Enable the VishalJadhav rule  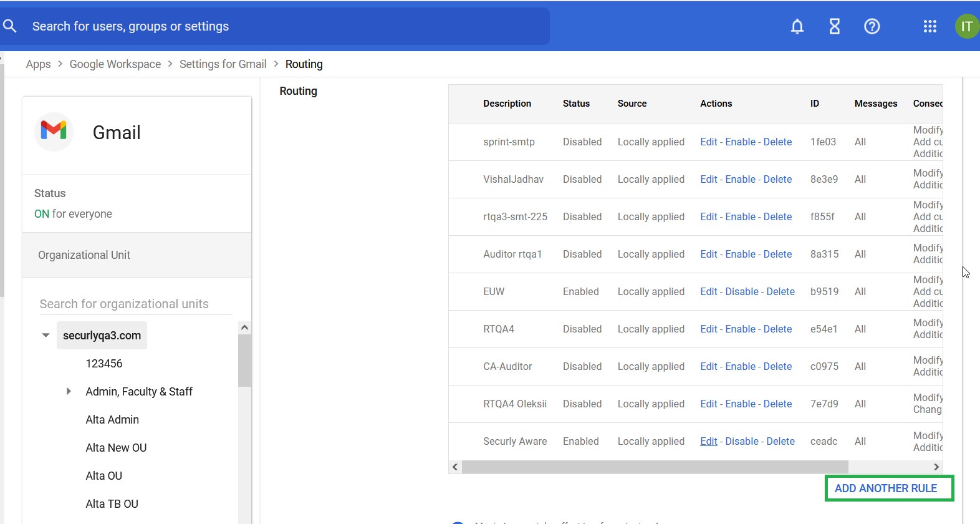click(741, 180)
